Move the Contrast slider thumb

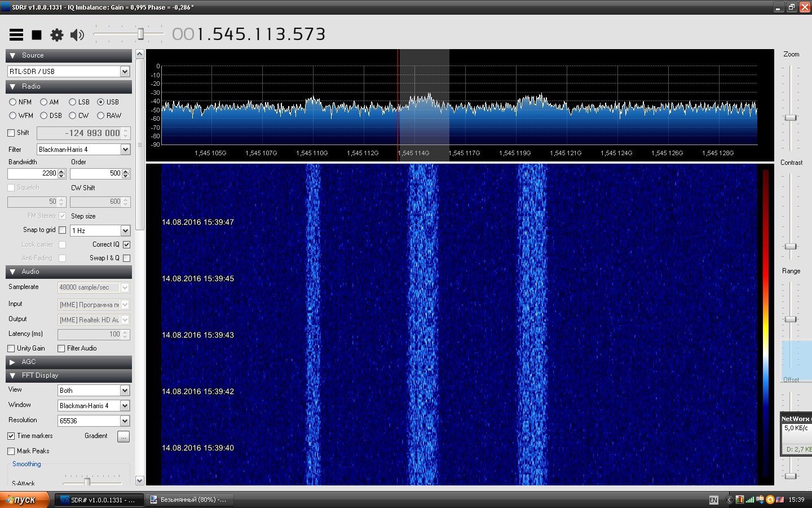(791, 247)
